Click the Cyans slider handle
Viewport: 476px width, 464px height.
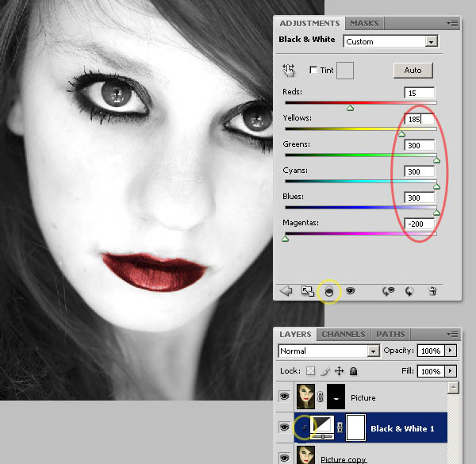pos(436,186)
